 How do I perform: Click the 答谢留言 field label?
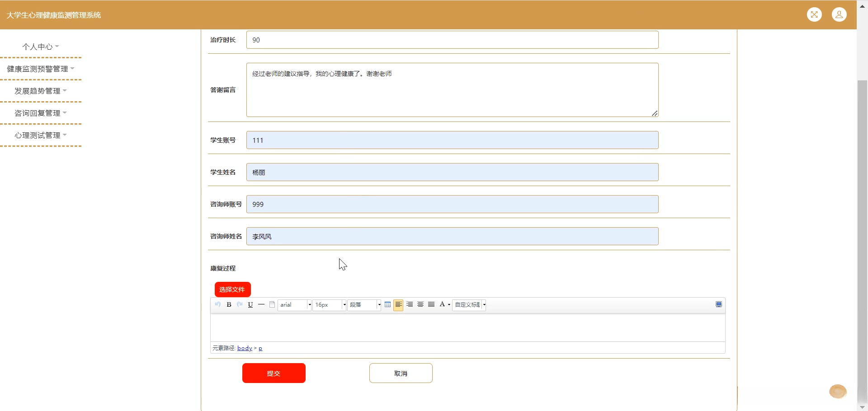tap(223, 90)
